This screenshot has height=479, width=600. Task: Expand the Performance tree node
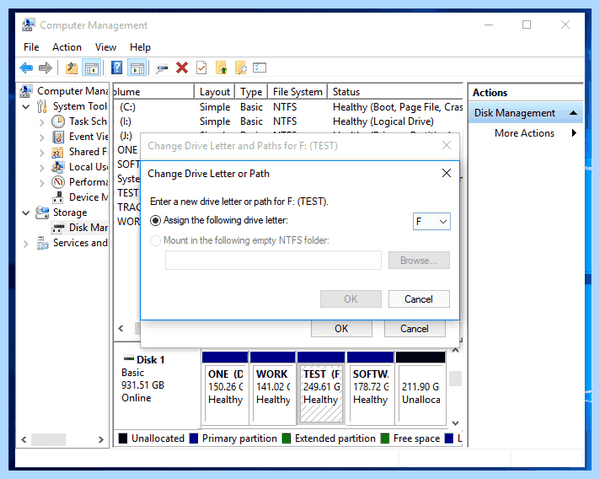42,183
